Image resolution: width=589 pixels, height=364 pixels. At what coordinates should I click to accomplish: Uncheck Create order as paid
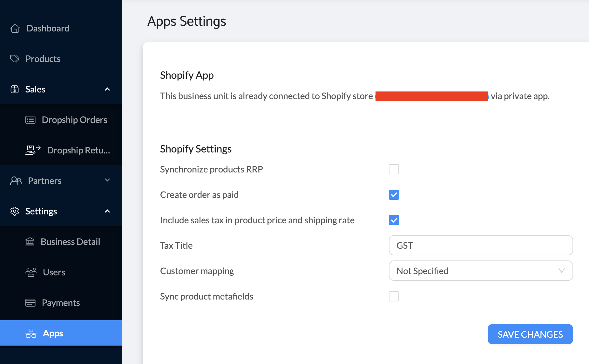point(394,195)
